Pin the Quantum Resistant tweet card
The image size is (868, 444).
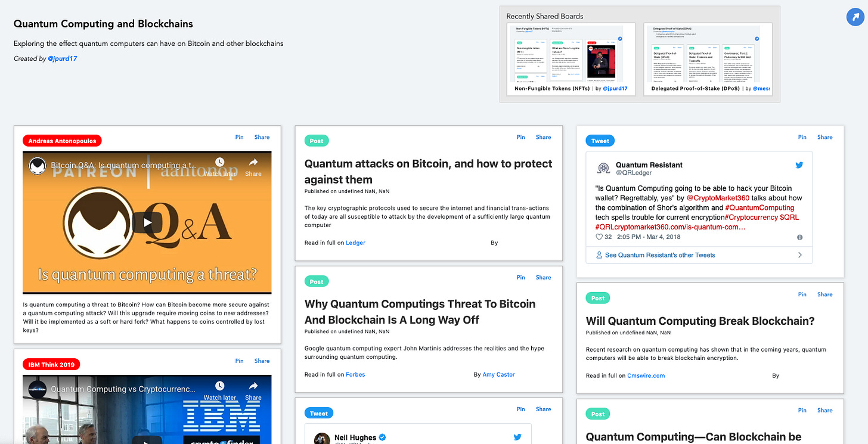click(x=802, y=137)
